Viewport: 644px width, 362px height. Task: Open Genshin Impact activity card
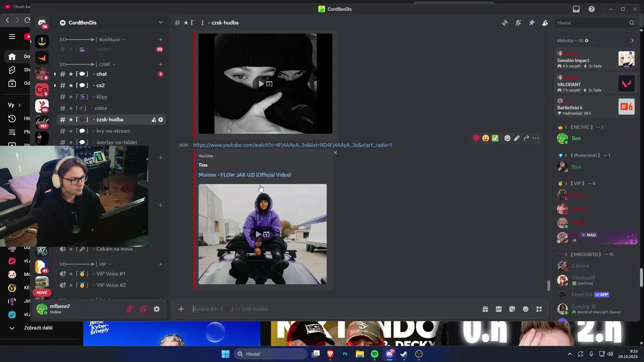[x=596, y=59]
